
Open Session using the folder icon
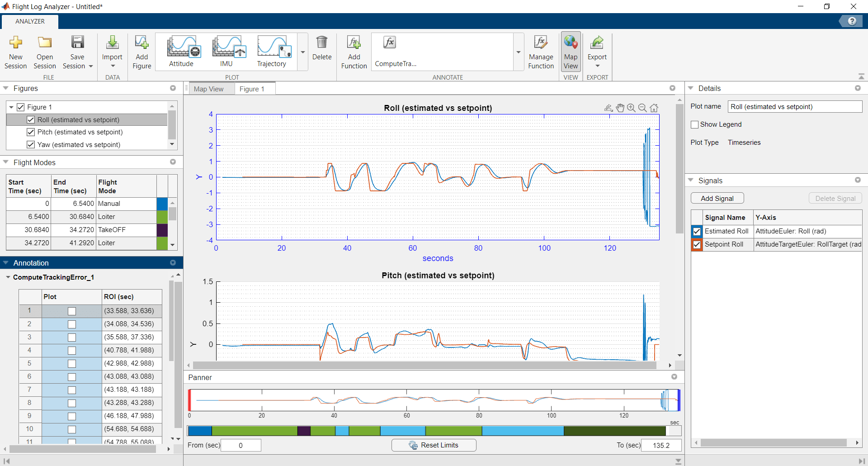coord(45,43)
